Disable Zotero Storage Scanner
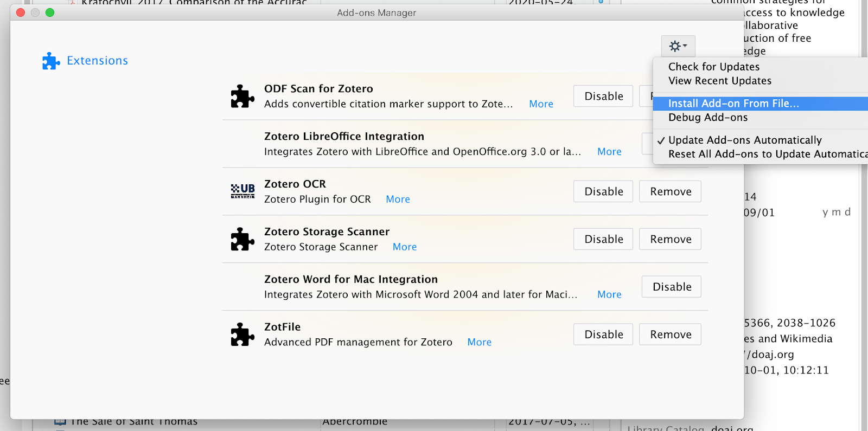 (x=603, y=239)
